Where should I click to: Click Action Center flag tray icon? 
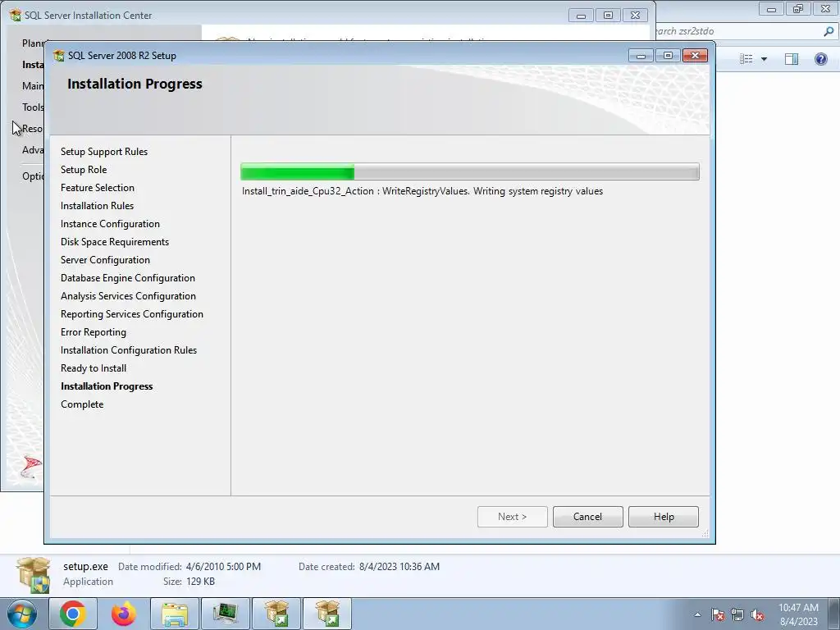[x=718, y=614]
